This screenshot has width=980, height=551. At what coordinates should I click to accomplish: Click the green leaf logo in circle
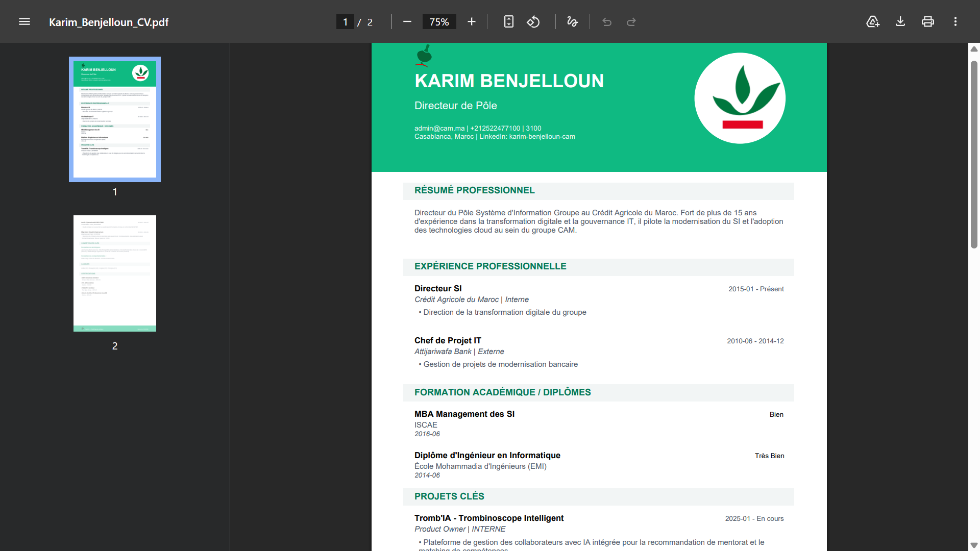pyautogui.click(x=740, y=98)
